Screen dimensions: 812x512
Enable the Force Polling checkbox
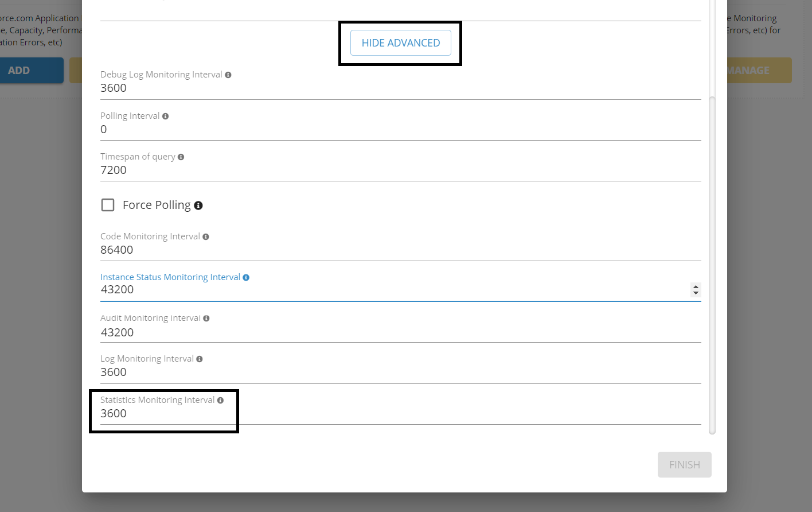[x=108, y=204]
